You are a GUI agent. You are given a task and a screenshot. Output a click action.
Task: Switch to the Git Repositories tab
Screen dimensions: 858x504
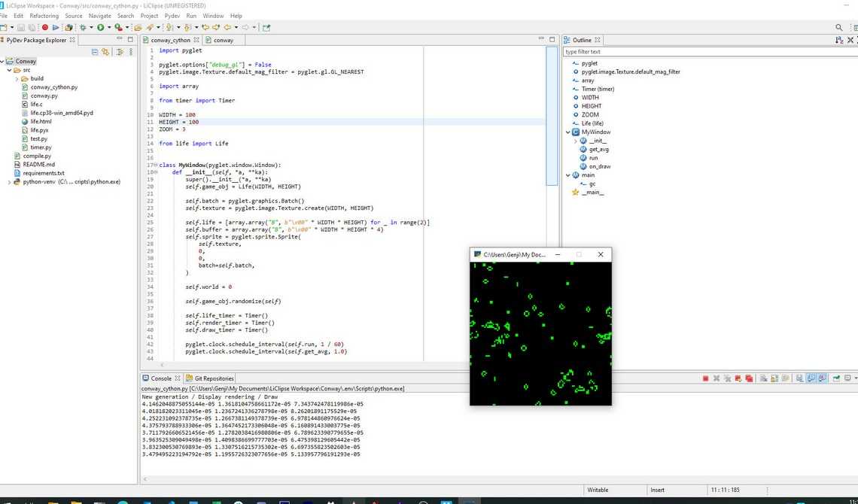pos(214,378)
